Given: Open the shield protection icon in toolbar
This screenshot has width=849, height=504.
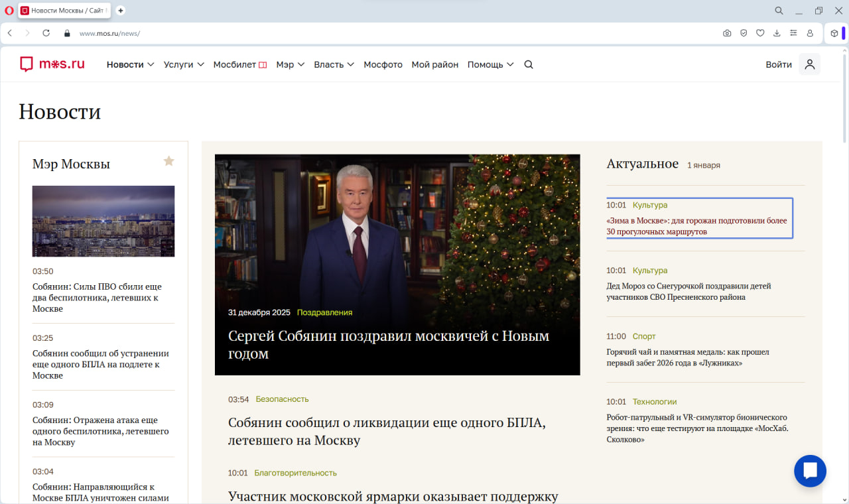Looking at the screenshot, I should tap(744, 32).
